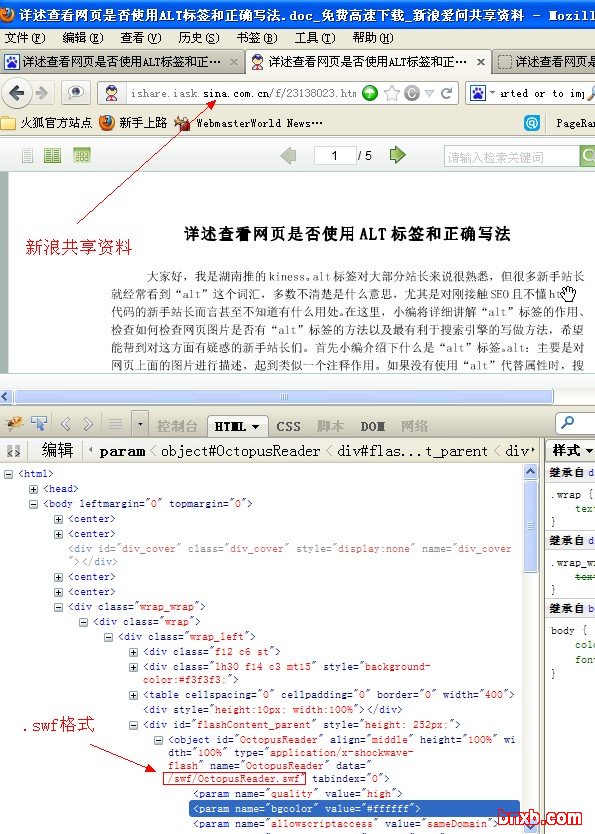Expand the head node
The height and width of the screenshot is (834, 595).
click(33, 489)
